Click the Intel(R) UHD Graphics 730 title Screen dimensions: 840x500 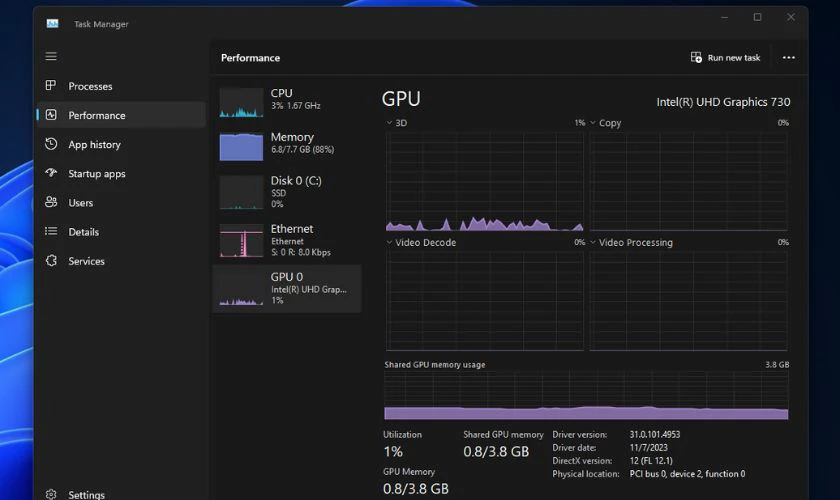coord(723,102)
